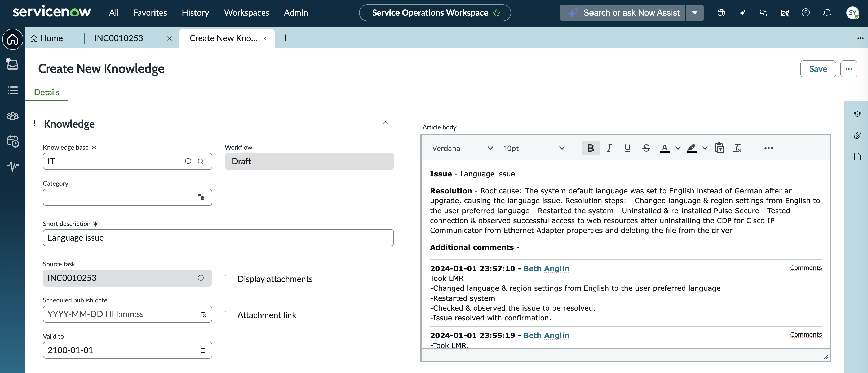Expand highlight color options arrow
The image size is (868, 373).
pyautogui.click(x=705, y=148)
